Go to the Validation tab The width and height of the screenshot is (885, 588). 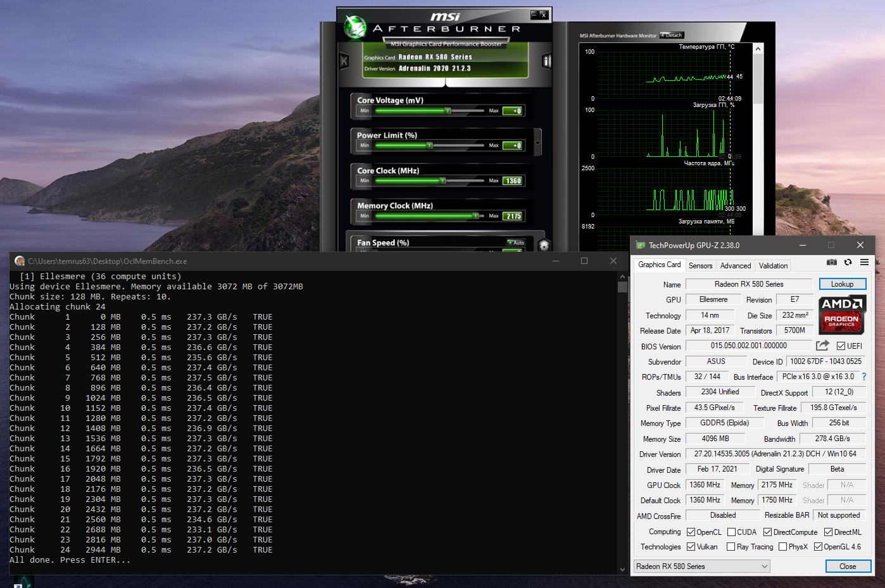click(774, 266)
